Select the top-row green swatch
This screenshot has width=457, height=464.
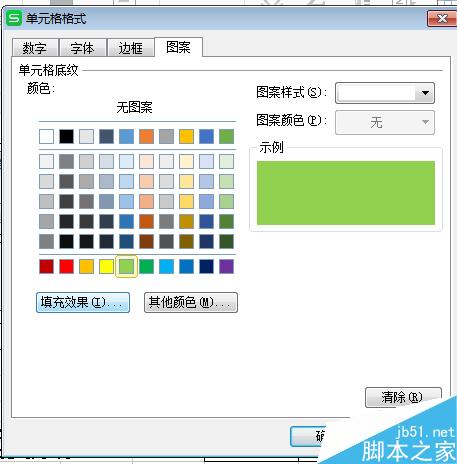pyautogui.click(x=226, y=136)
